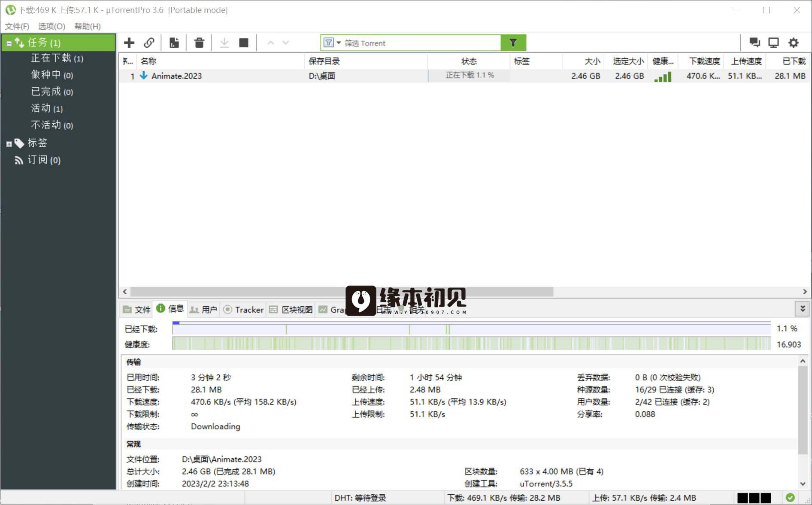Click the 正在下载 1.1 % status progress cell
Screen dimensions: 812x505
469,76
